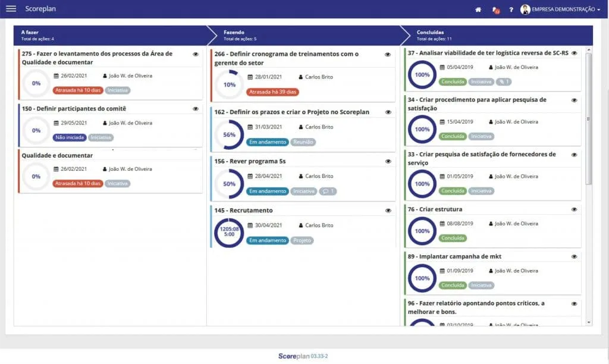Toggle eye icon on card 156
This screenshot has width=609, height=364.
coord(388,161)
